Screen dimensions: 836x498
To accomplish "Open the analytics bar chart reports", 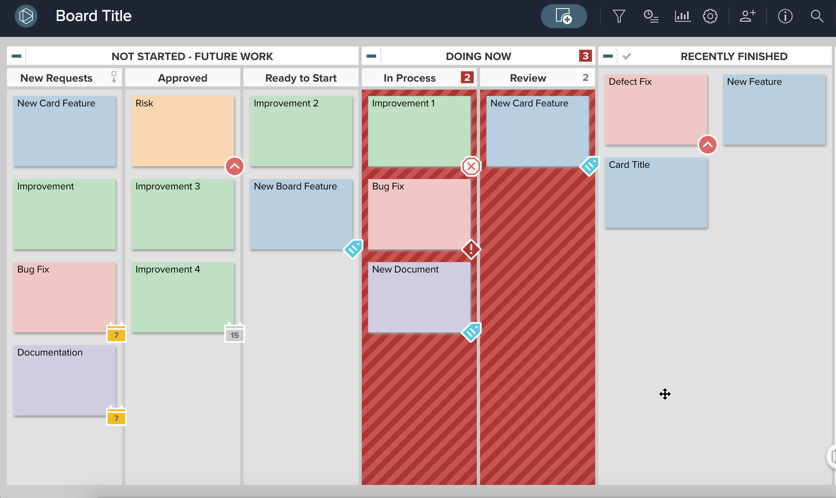I will pyautogui.click(x=682, y=16).
